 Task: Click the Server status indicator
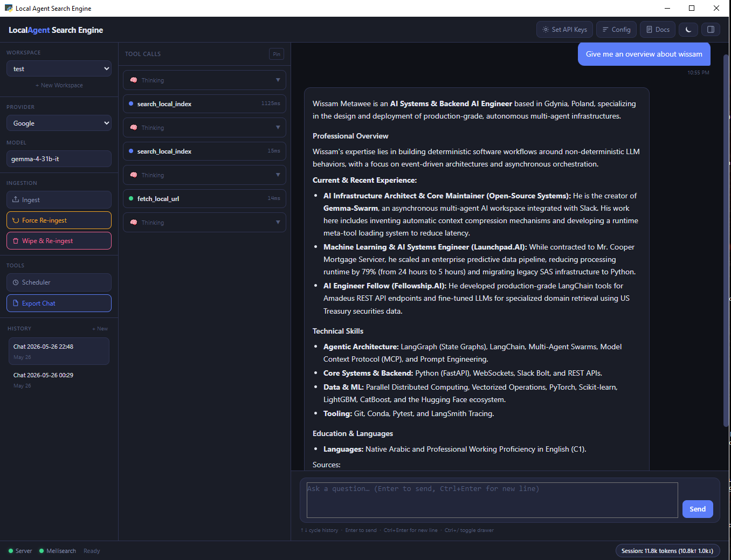20,551
